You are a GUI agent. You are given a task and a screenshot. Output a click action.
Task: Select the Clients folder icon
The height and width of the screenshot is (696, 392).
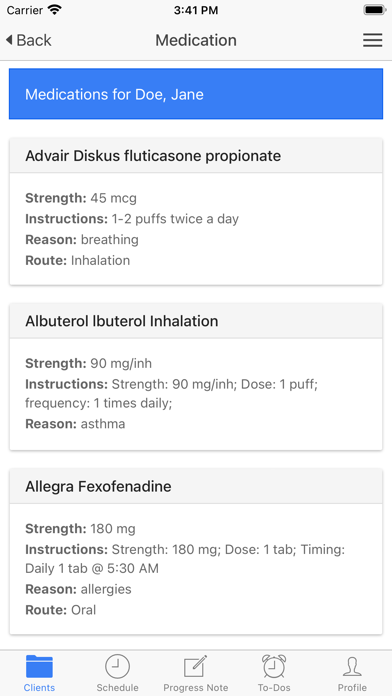tap(39, 666)
